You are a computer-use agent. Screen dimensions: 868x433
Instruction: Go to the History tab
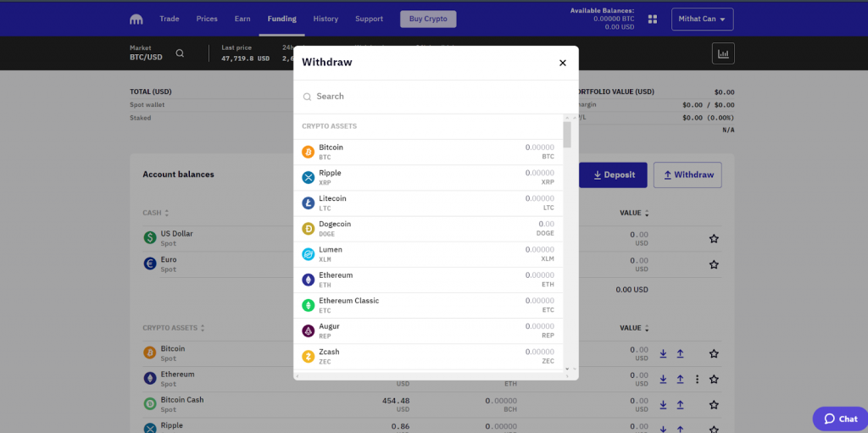pos(325,19)
